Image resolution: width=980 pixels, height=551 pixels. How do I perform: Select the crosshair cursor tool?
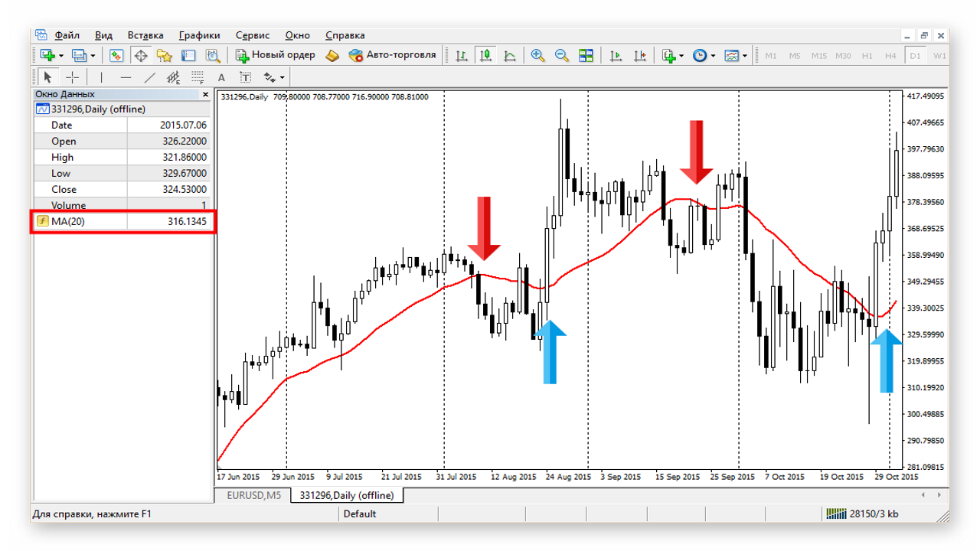pos(72,77)
